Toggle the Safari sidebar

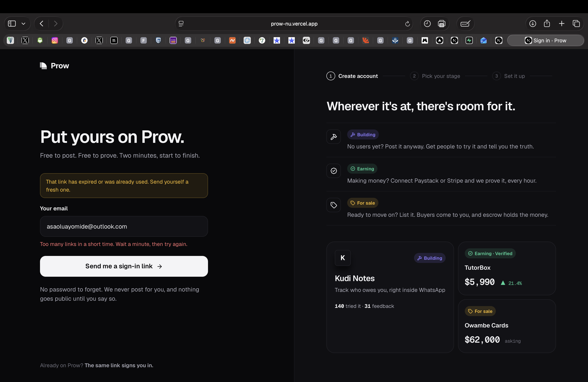(x=12, y=24)
